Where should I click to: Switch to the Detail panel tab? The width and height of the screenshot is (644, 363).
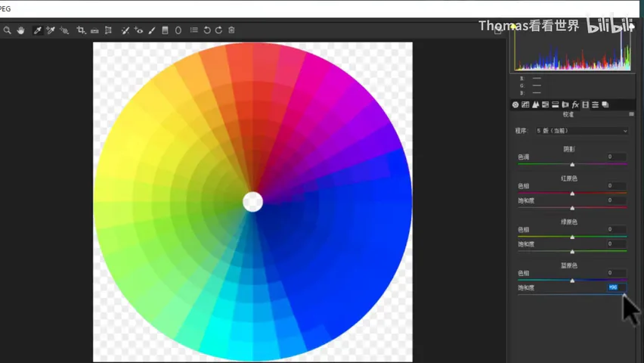tap(535, 105)
